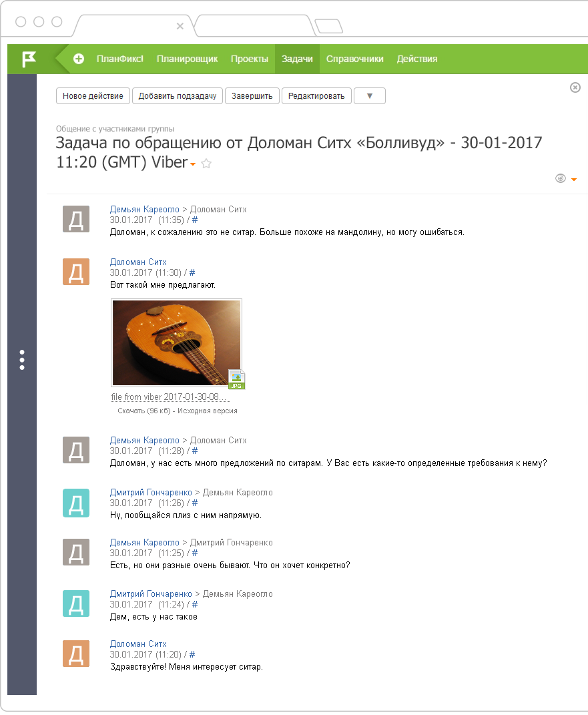Screen dimensions: 588x715
Task: Click the Завершить button
Action: coord(252,96)
